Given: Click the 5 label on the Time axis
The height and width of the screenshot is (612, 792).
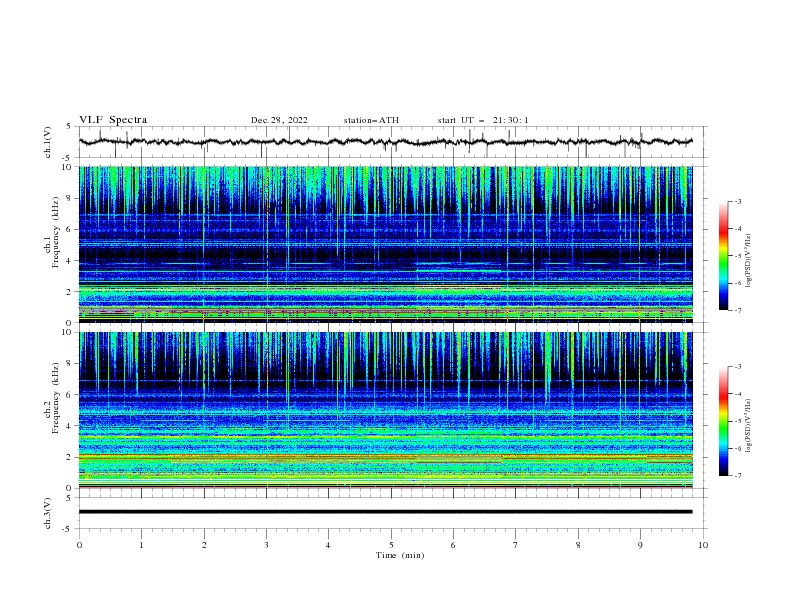Looking at the screenshot, I should tap(391, 545).
